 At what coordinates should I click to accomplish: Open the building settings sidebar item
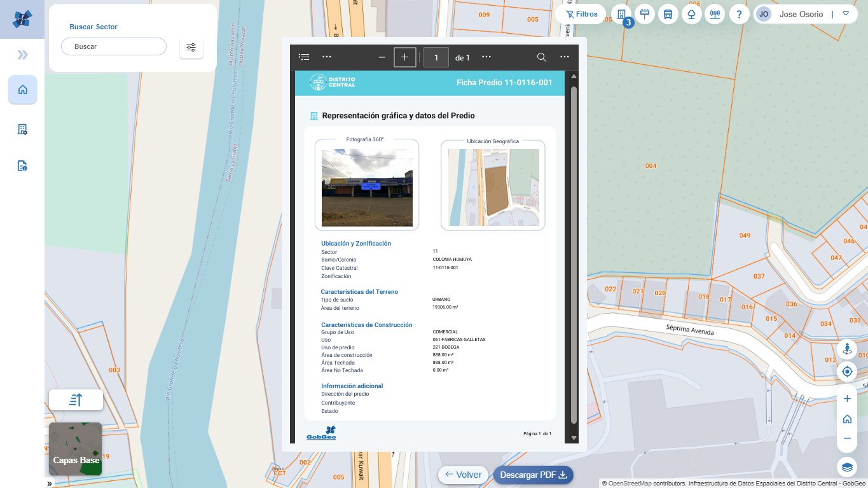[22, 129]
